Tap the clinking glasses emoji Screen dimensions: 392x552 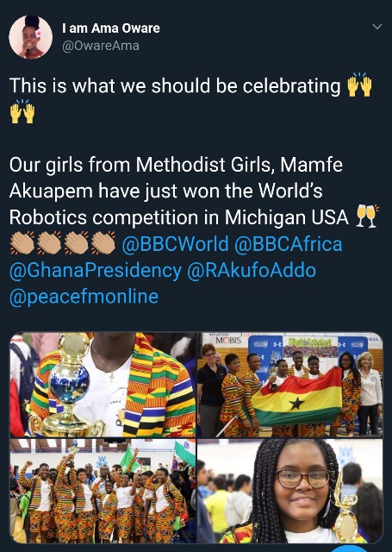[x=368, y=216]
